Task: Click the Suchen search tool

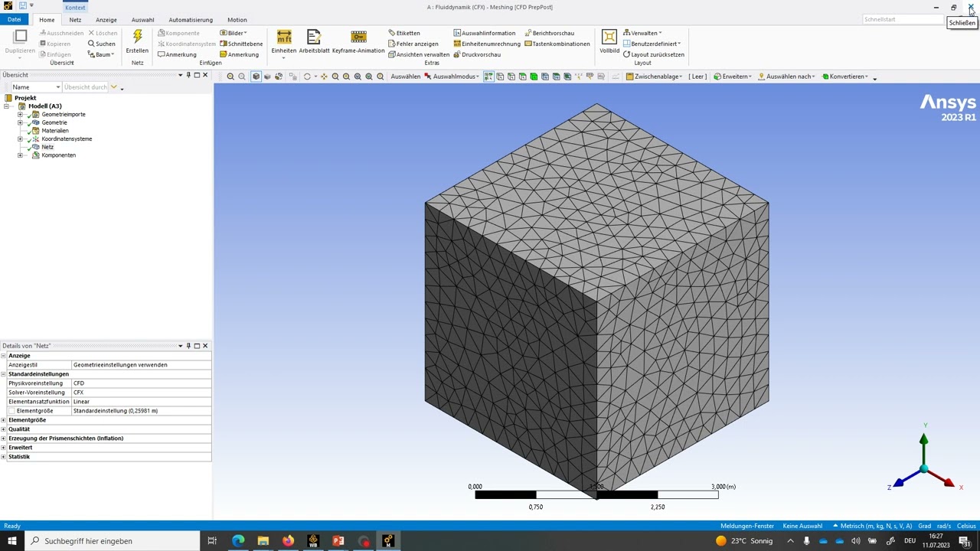Action: pos(101,44)
